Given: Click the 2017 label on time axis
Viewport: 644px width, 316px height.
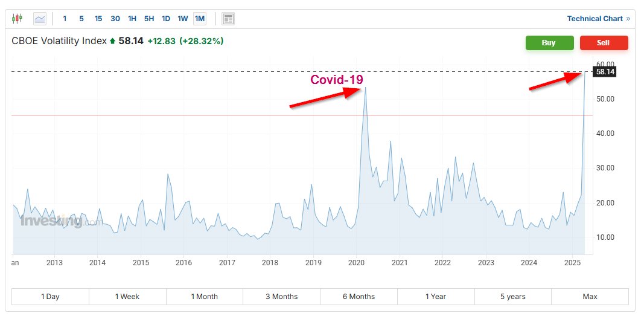Looking at the screenshot, I should [x=227, y=262].
